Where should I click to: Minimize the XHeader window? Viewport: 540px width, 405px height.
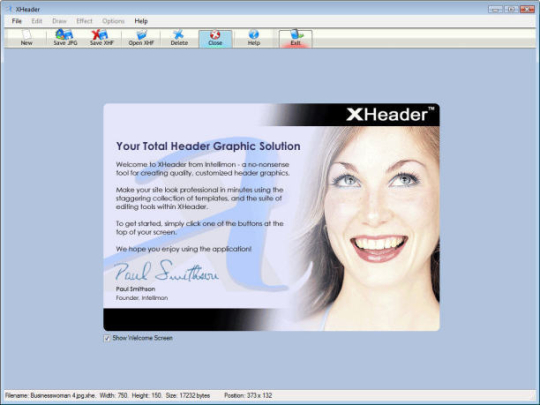pyautogui.click(x=495, y=9)
